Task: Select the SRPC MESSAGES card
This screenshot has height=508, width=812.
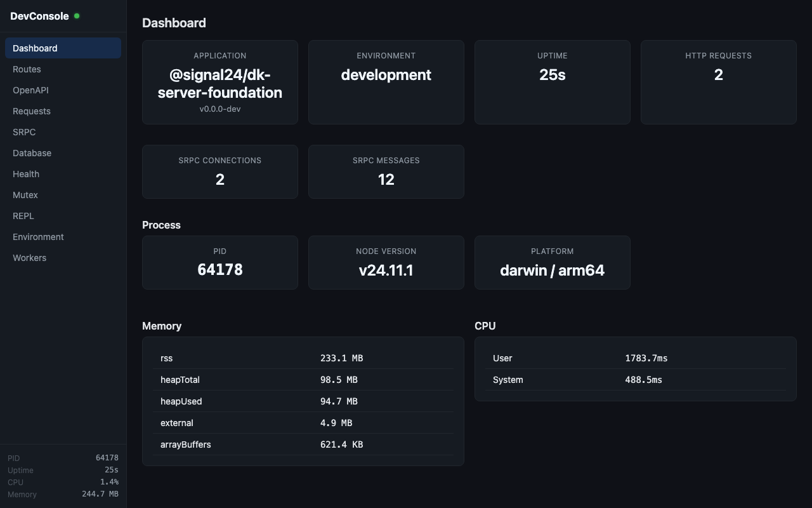Action: [x=386, y=171]
